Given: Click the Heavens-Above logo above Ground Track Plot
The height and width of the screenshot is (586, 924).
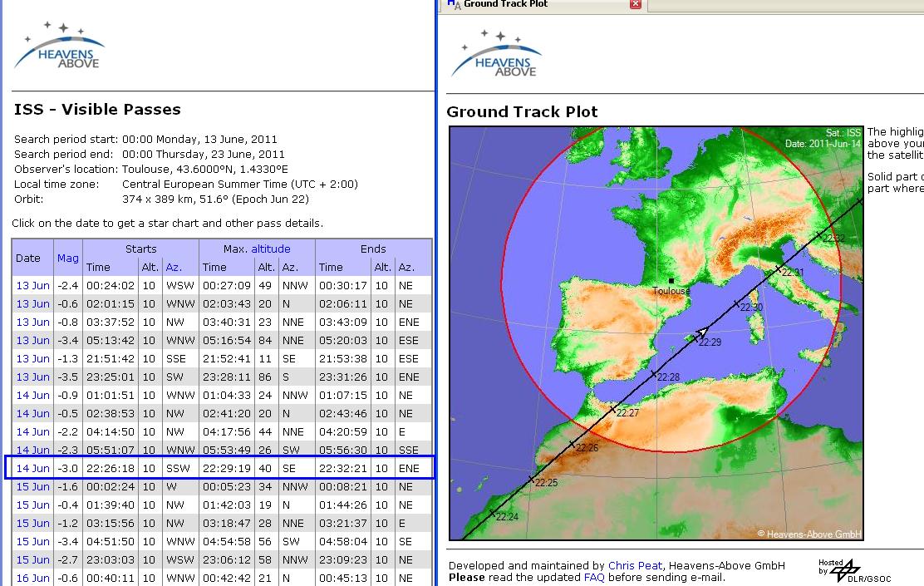Looking at the screenshot, I should pos(496,54).
